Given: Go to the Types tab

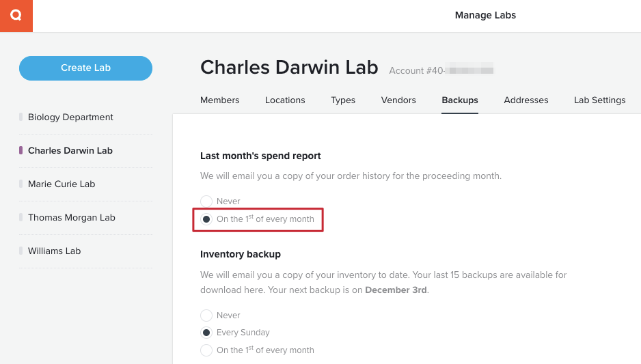Looking at the screenshot, I should [x=343, y=100].
